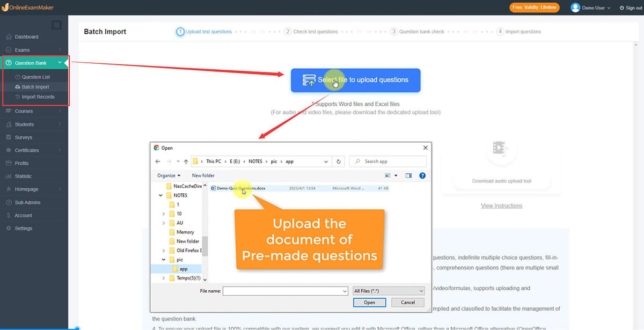Collapse the sidebar with the hamburger icon
Viewport: 644px width, 330px height.
click(56, 25)
